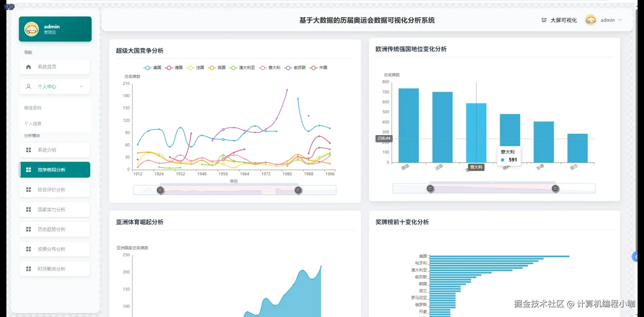Click left zoom handle under bar chart

[x=430, y=189]
